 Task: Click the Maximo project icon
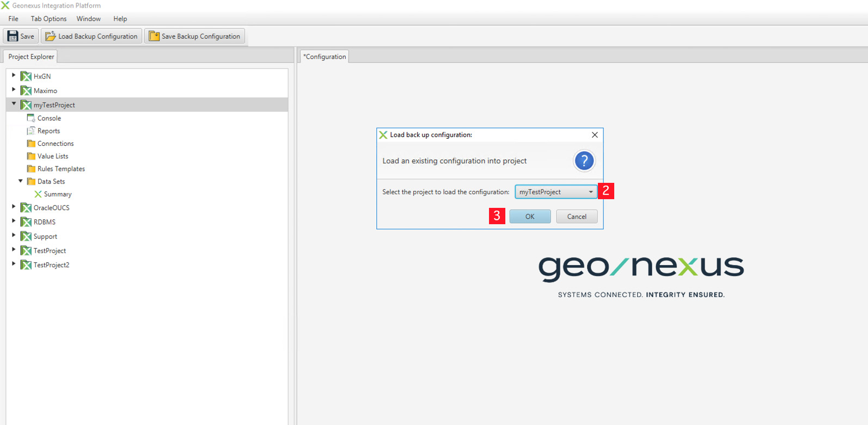[x=26, y=90]
